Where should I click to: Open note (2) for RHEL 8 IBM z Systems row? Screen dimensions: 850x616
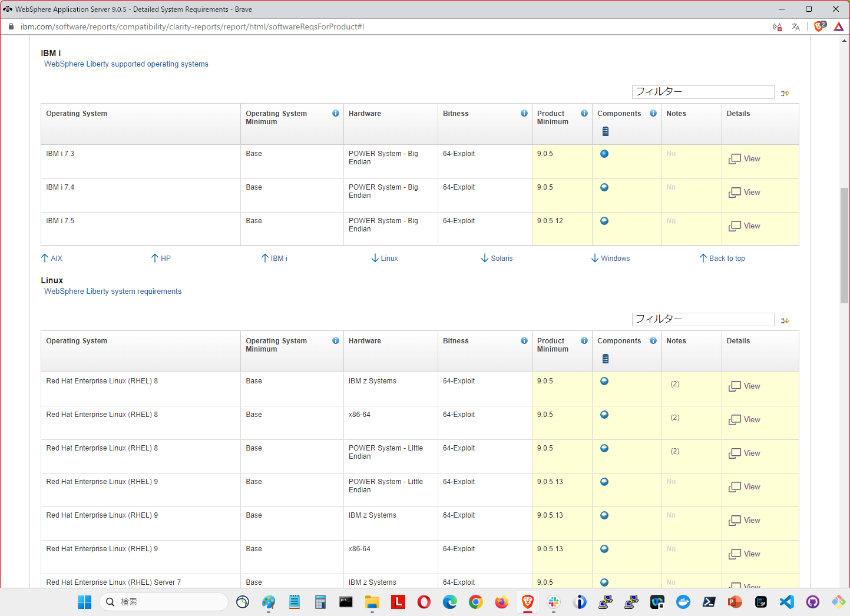(x=675, y=384)
